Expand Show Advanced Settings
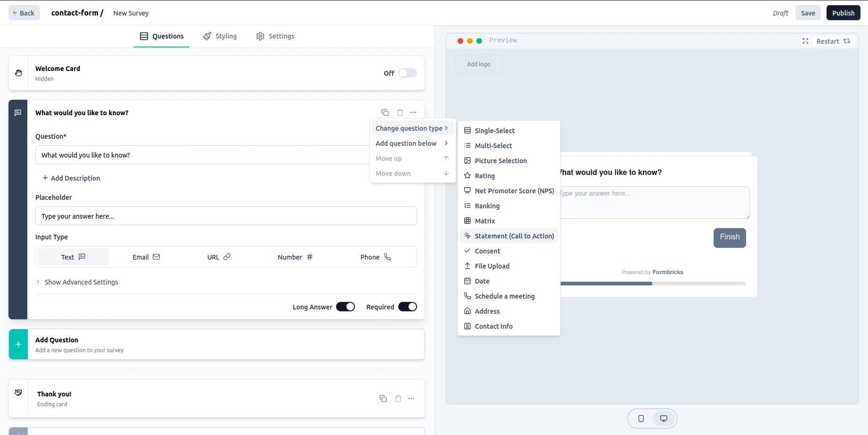The height and width of the screenshot is (435, 868). [77, 282]
